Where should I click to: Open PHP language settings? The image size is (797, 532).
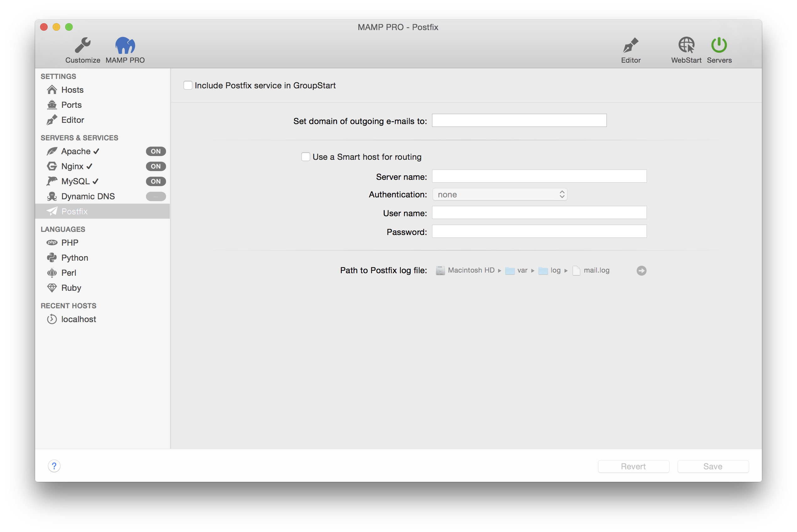[x=102, y=243]
